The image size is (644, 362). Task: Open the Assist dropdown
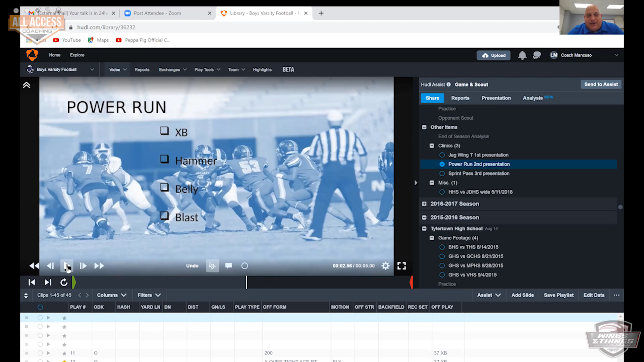point(489,295)
